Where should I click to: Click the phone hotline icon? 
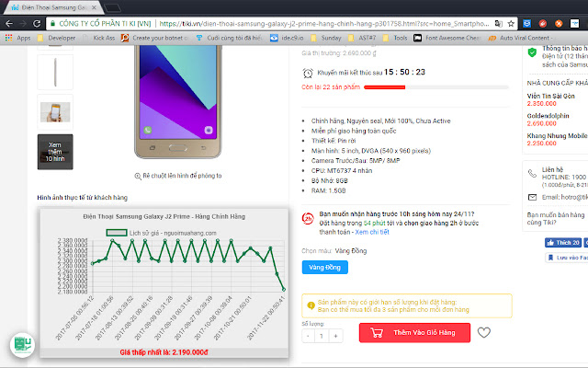click(x=532, y=173)
